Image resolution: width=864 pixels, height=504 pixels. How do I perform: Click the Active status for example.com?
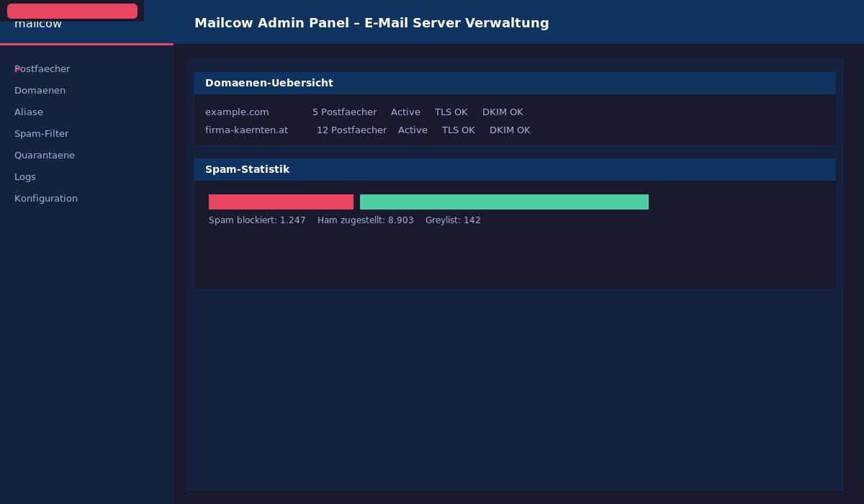(x=405, y=112)
